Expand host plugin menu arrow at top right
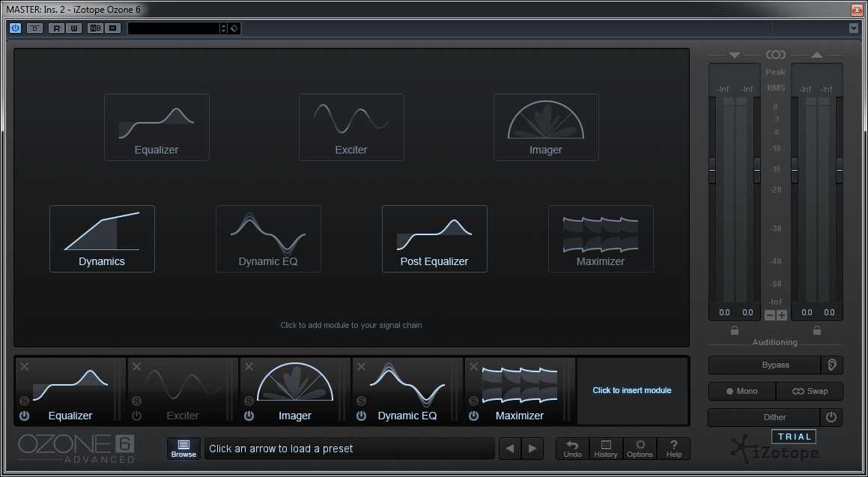This screenshot has width=868, height=477. 854,28
